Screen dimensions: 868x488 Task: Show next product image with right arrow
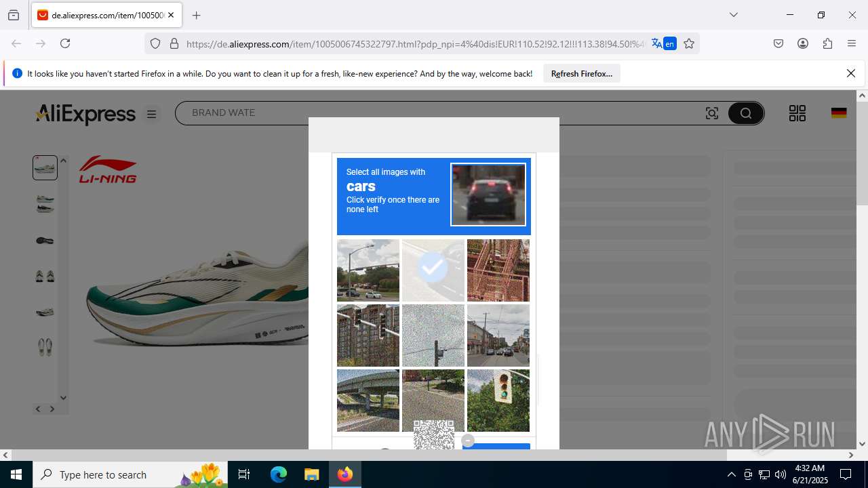click(52, 409)
